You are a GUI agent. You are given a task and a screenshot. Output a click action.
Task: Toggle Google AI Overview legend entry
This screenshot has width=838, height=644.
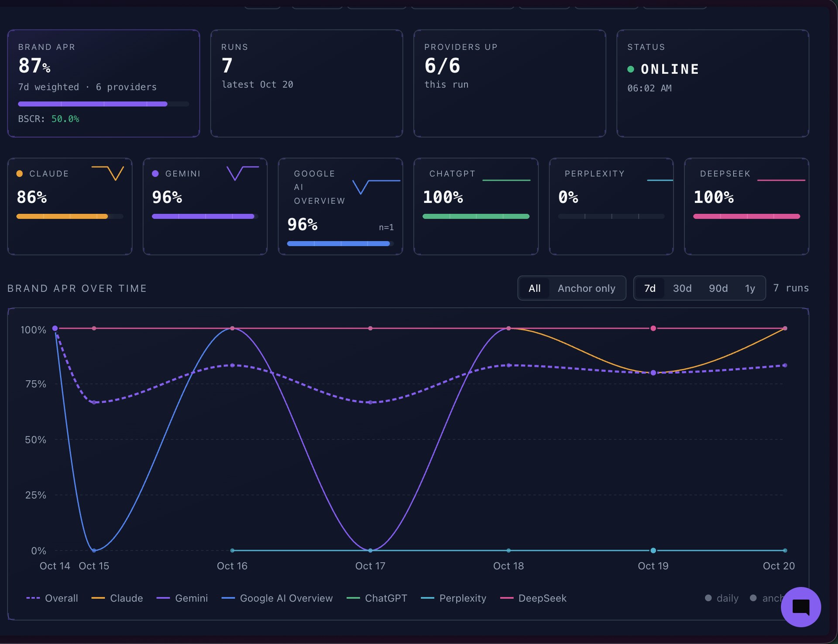[x=277, y=598]
